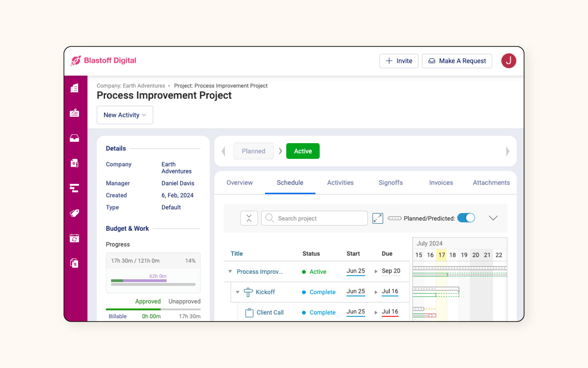Click arrow in the Client Call date row
The height and width of the screenshot is (368, 588).
pos(376,312)
